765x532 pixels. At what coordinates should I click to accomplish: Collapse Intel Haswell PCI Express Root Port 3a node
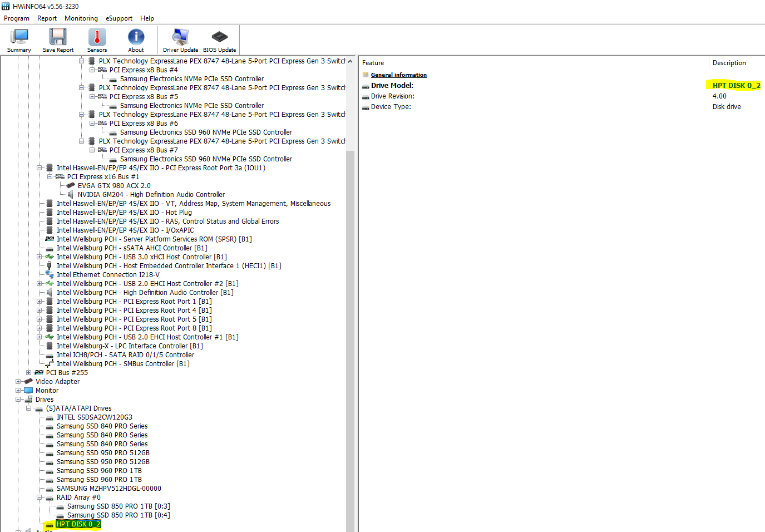tap(40, 168)
